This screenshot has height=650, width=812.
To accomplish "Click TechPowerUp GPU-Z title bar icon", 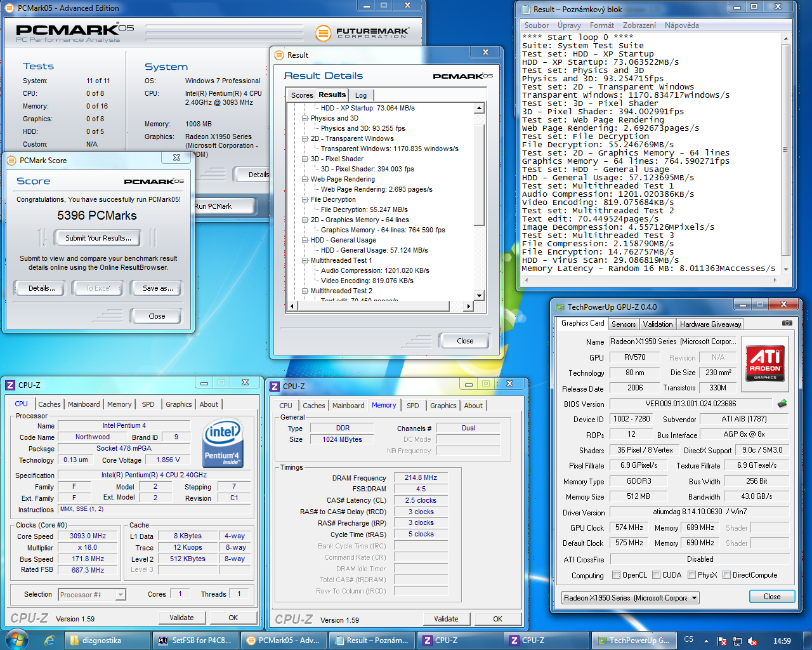I will 560,307.
